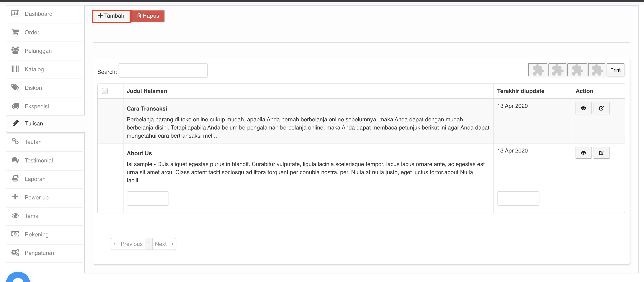Click the Print button
This screenshot has height=282, width=644.
tap(615, 70)
